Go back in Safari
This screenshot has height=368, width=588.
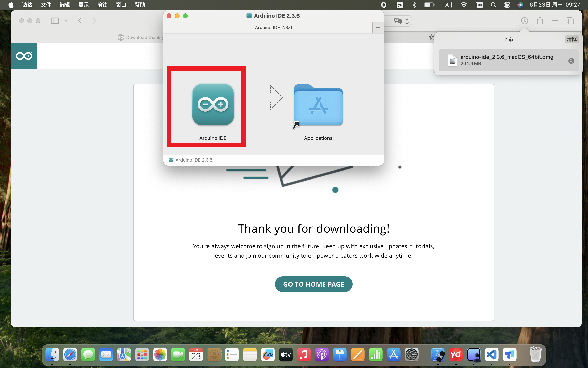[x=80, y=21]
